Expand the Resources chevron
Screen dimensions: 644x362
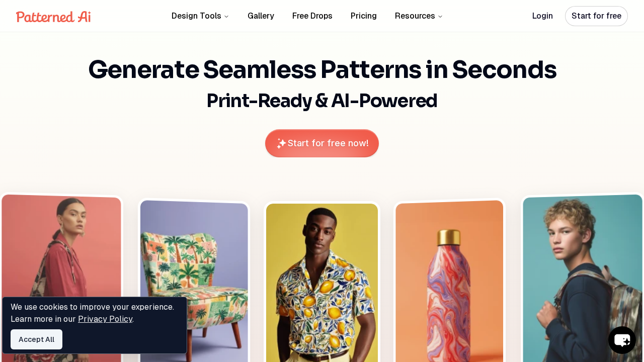point(440,17)
